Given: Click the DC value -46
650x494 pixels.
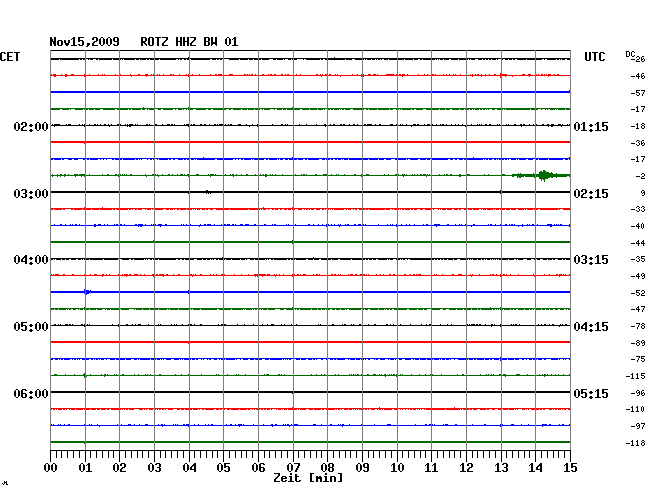Looking at the screenshot, I should click(638, 76).
